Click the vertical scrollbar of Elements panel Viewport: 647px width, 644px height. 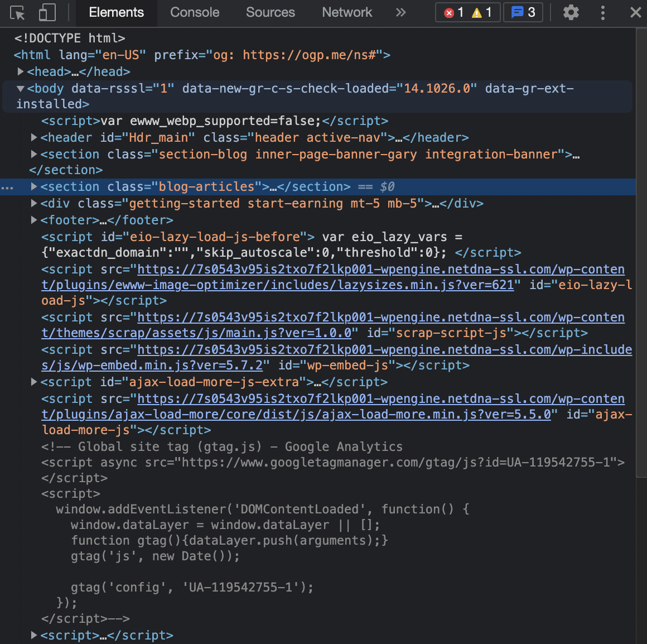(641, 252)
